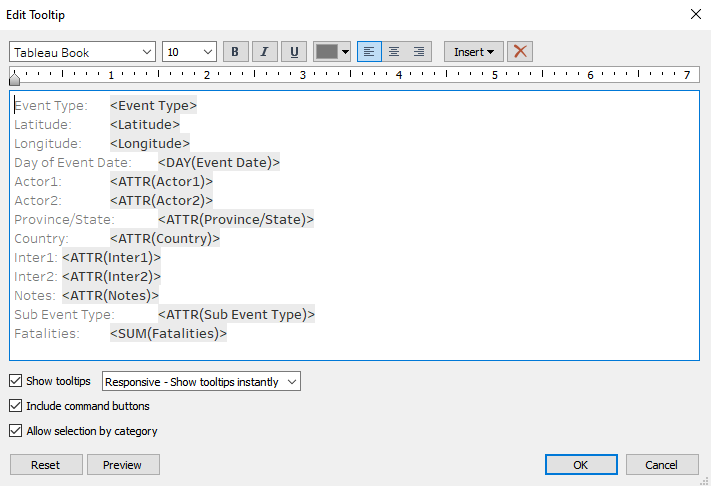Open the Tableau Book font dropdown
Image resolution: width=711 pixels, height=486 pixels.
click(x=83, y=52)
